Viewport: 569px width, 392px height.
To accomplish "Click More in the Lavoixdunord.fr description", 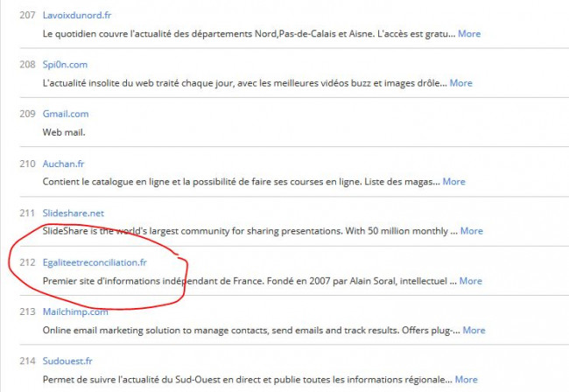I will tap(469, 34).
